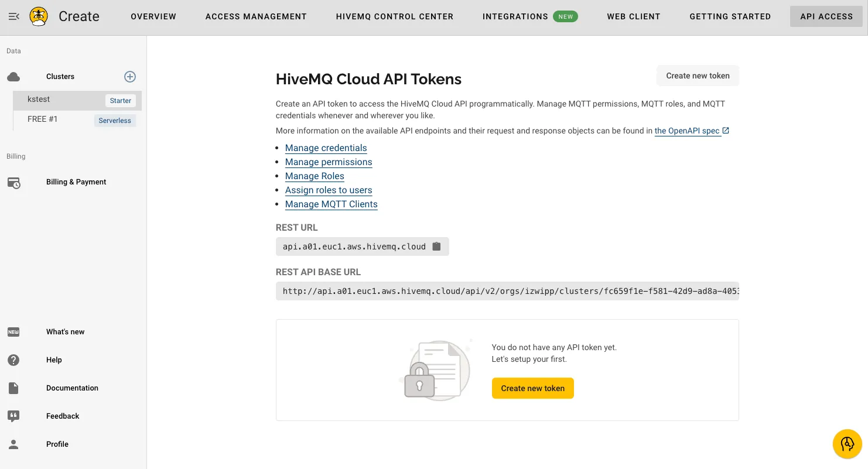Click the gray Create new token button
Screen dimensions: 868x469
point(698,76)
